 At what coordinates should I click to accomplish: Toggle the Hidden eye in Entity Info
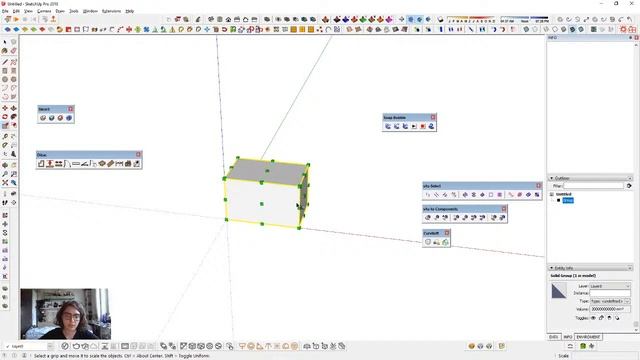point(593,318)
